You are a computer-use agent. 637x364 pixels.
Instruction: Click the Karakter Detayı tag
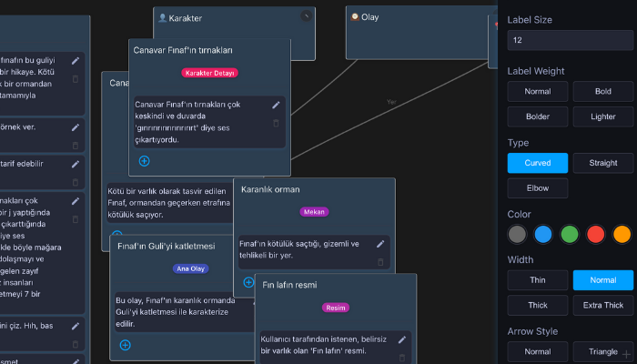pos(209,73)
